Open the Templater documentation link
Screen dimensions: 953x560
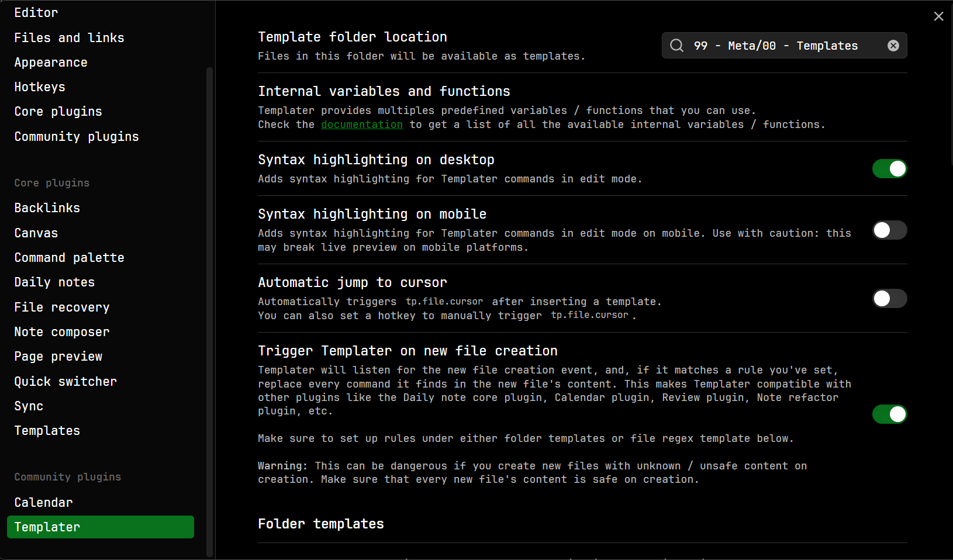pyautogui.click(x=361, y=125)
